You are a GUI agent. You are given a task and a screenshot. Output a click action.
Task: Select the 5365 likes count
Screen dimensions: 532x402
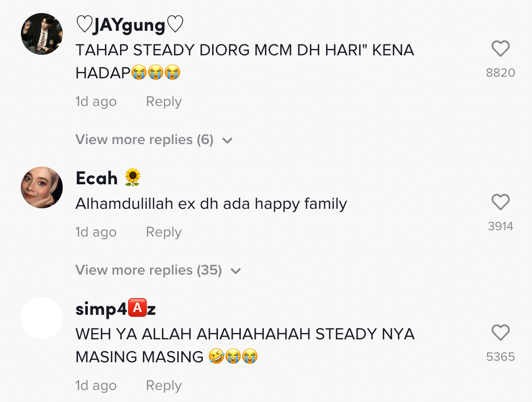click(x=501, y=357)
